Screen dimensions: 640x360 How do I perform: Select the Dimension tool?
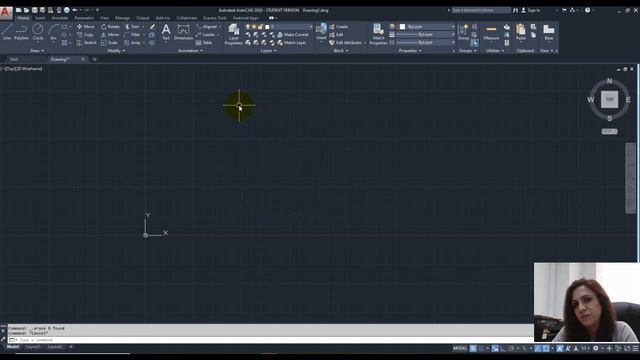(183, 32)
